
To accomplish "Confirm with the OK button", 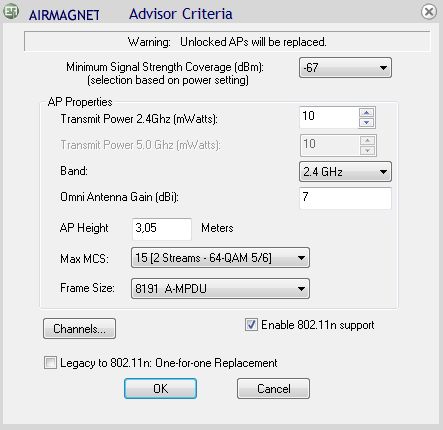I will click(x=160, y=389).
